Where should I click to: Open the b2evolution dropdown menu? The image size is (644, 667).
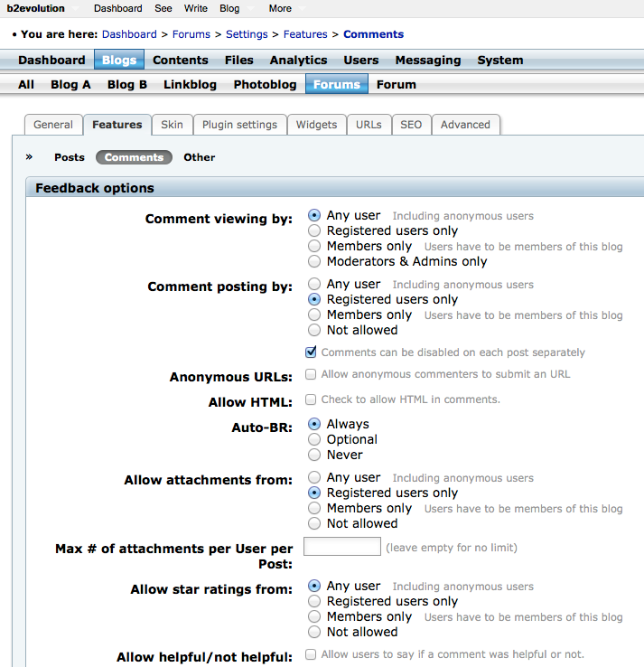[42, 8]
